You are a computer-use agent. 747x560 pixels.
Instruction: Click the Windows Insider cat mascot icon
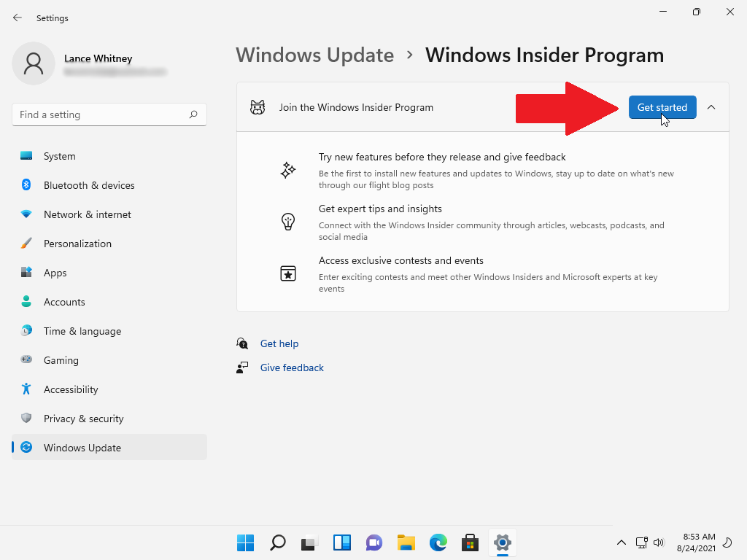(258, 107)
